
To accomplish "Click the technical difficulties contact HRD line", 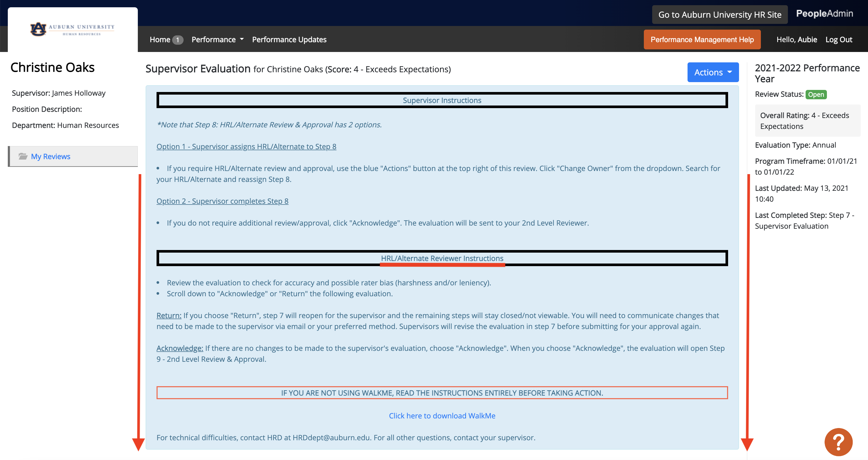I will coord(346,437).
